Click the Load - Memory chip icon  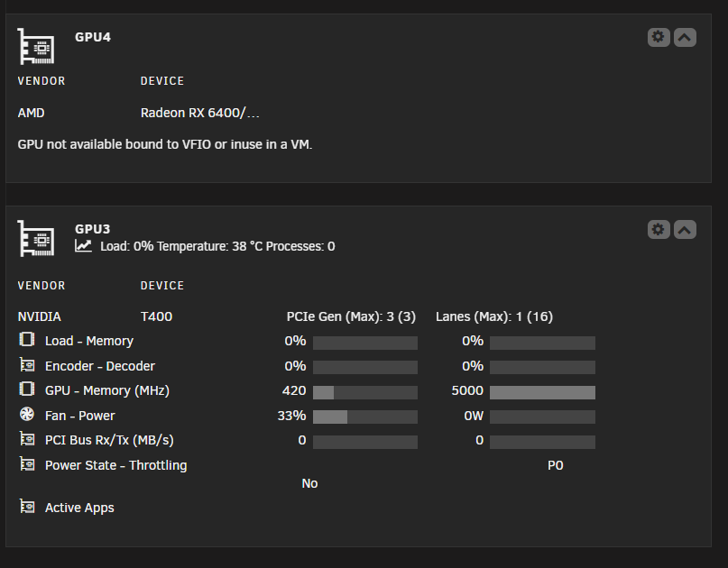pos(27,340)
